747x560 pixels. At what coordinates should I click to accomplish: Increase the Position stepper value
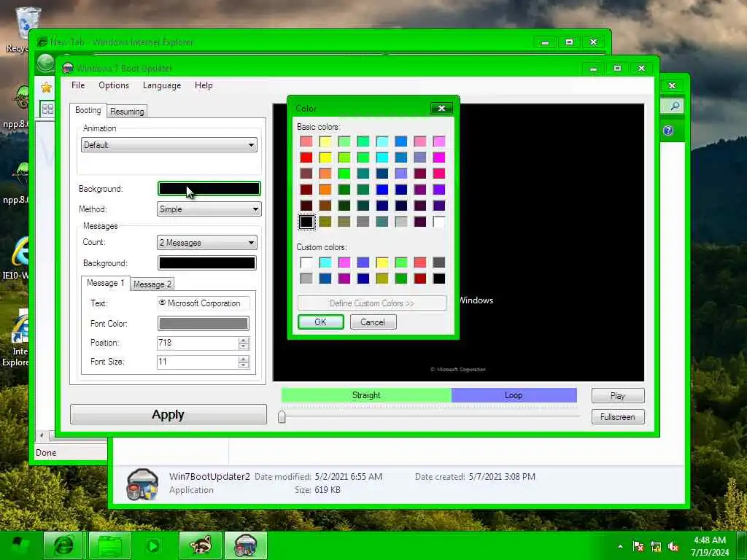244,340
